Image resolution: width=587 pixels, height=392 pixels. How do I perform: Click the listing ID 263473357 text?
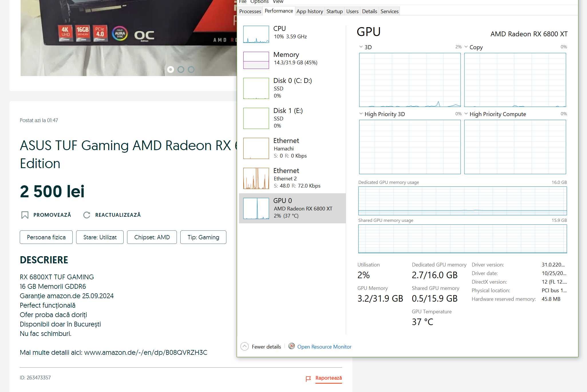35,378
